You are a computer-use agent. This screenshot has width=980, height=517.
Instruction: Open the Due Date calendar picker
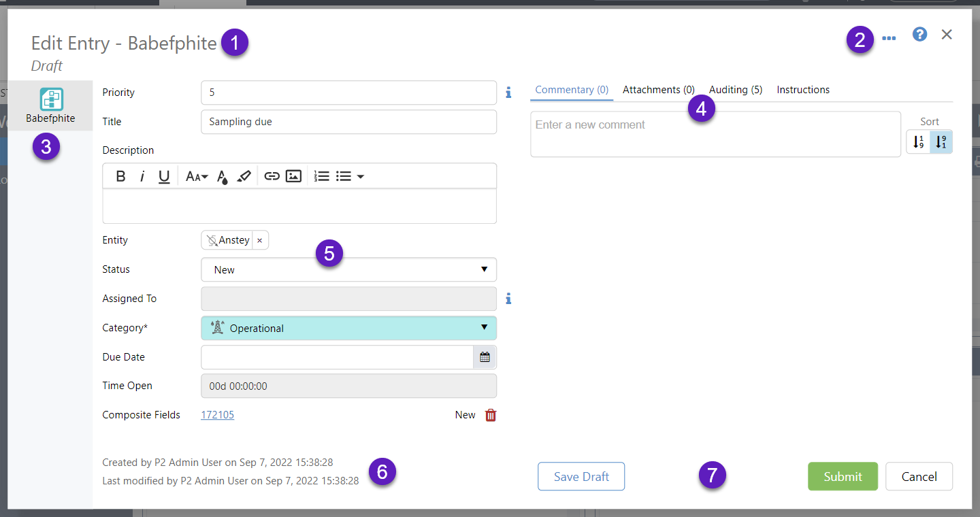485,357
